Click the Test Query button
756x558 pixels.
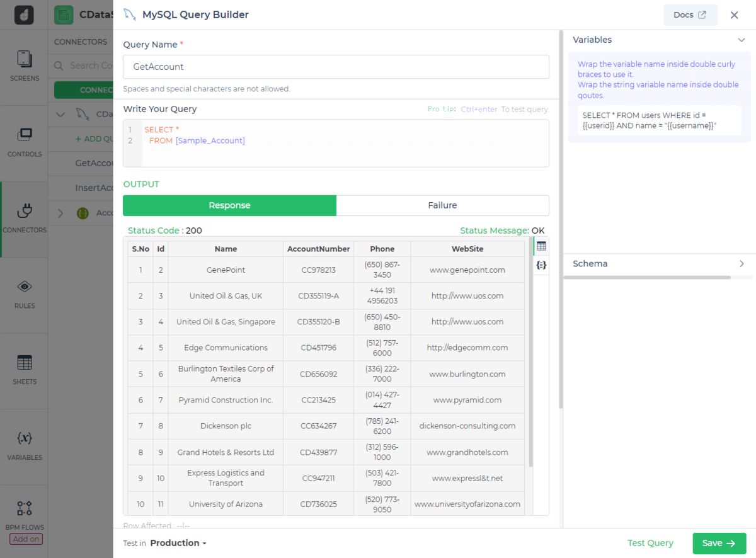pyautogui.click(x=650, y=543)
